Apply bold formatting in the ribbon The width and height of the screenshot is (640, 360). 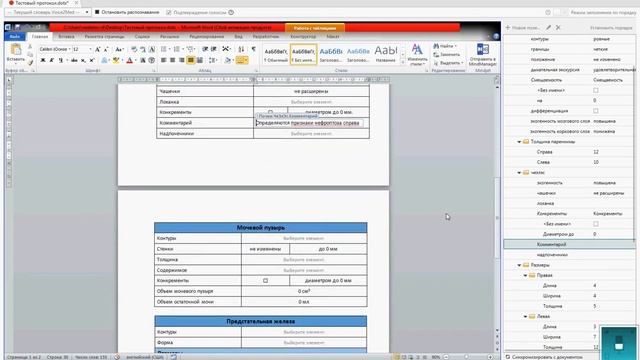coord(42,60)
